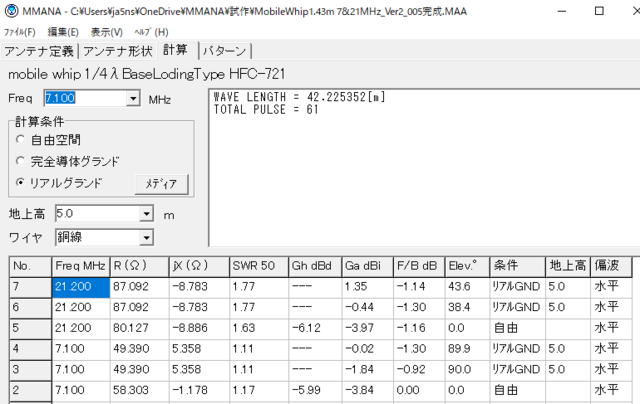Select row number 5 in results table
Image resolution: width=640 pixels, height=404 pixels.
point(31,329)
